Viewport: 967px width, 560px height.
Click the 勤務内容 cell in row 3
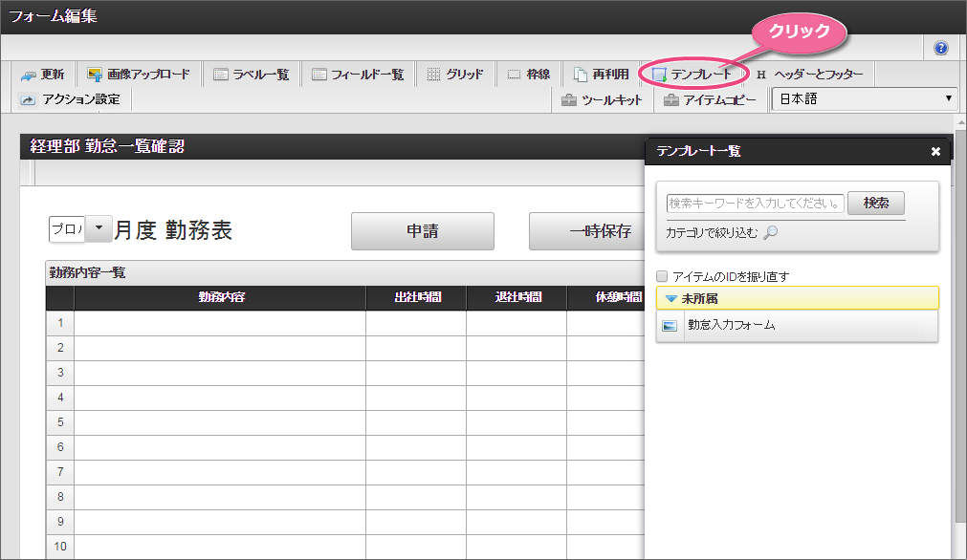click(x=220, y=373)
